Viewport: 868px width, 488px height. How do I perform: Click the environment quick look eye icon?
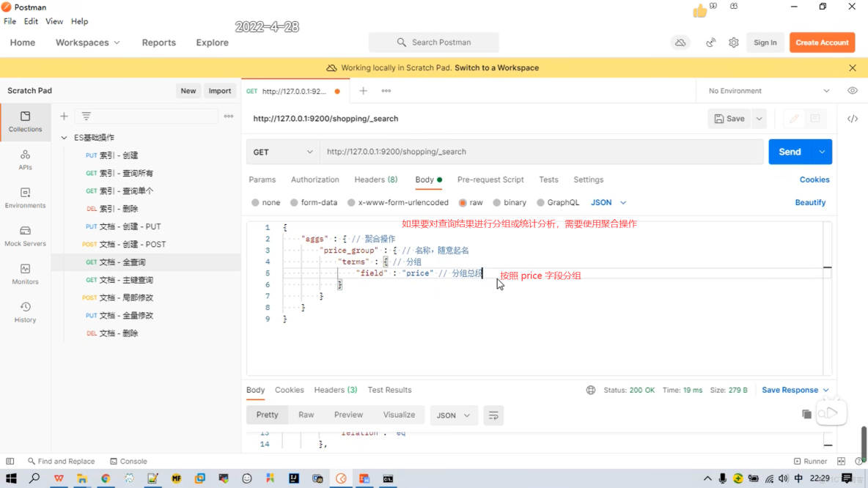click(x=852, y=89)
